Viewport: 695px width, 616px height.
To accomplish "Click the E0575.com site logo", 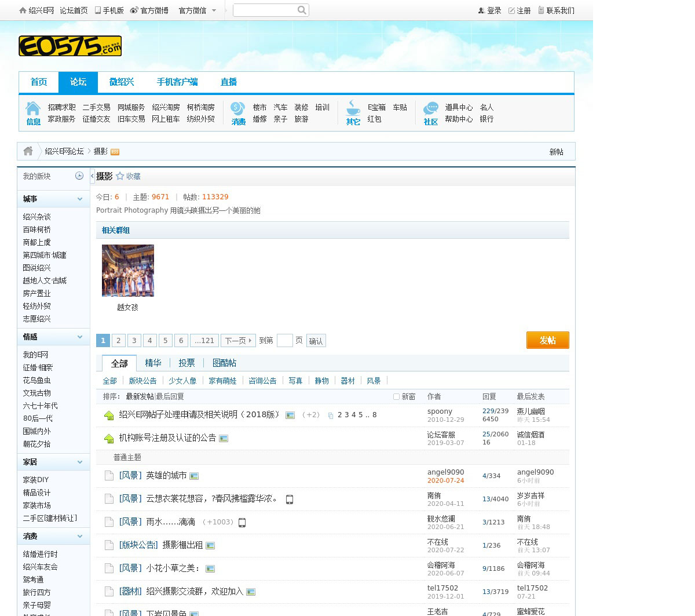I will (70, 46).
